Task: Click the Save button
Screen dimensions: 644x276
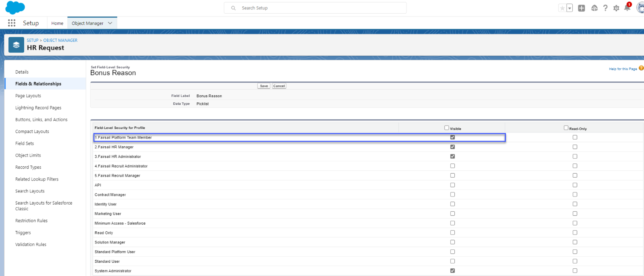Action: [263, 86]
